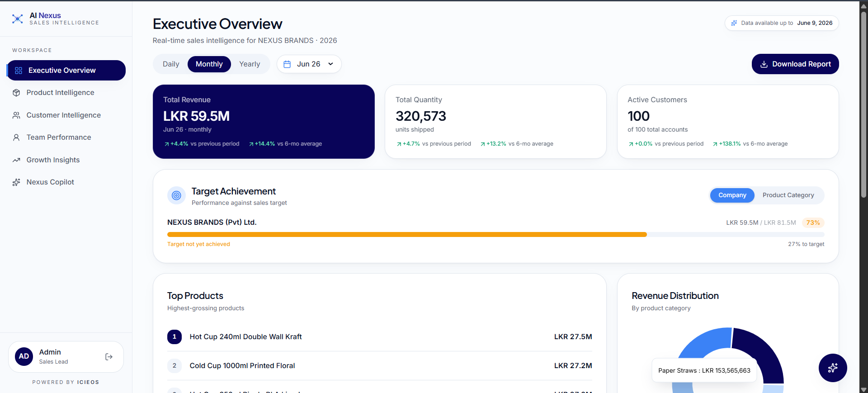Click the LKR 59.5M / LKR 81.5M text

tap(761, 223)
